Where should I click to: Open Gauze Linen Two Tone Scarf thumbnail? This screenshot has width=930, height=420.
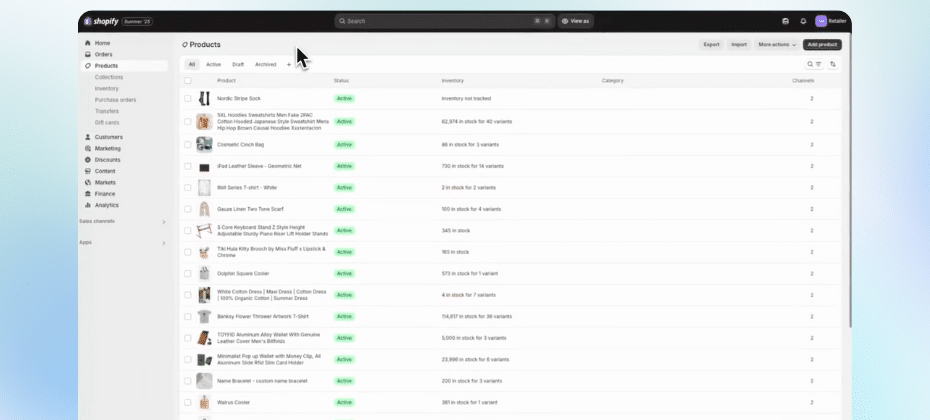click(x=204, y=209)
